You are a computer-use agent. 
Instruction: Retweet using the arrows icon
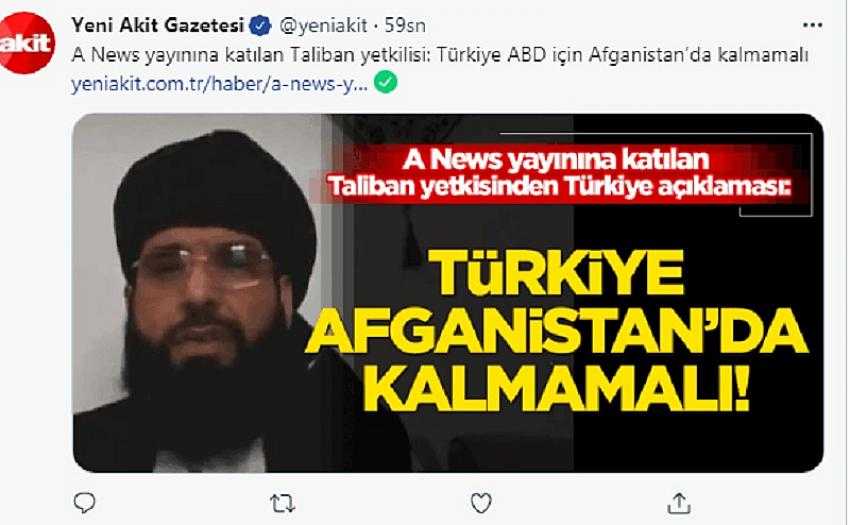point(282,503)
